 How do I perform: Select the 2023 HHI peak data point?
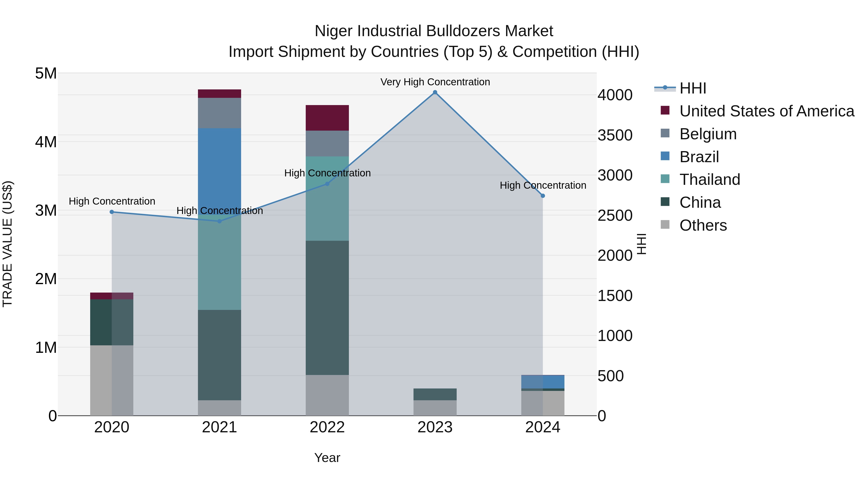tap(435, 92)
